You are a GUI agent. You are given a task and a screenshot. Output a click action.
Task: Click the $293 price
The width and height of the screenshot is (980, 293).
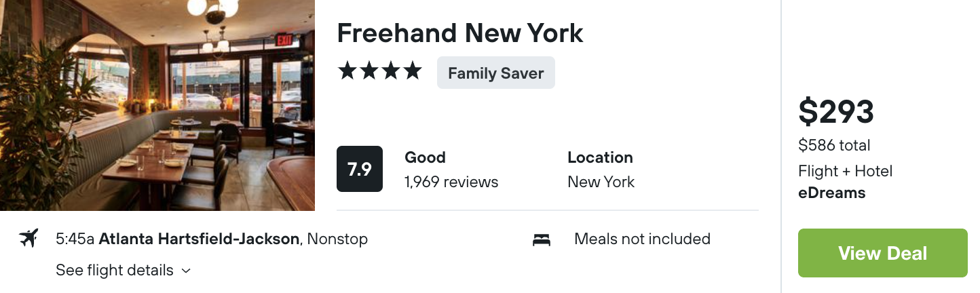click(x=836, y=112)
